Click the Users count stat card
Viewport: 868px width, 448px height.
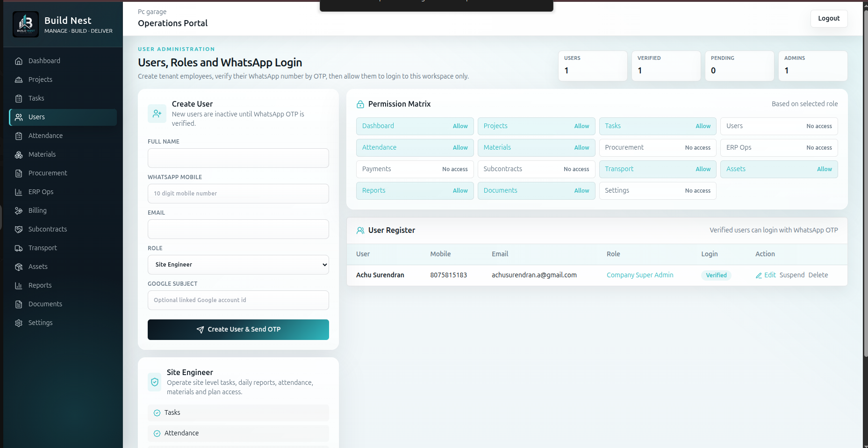pos(593,66)
